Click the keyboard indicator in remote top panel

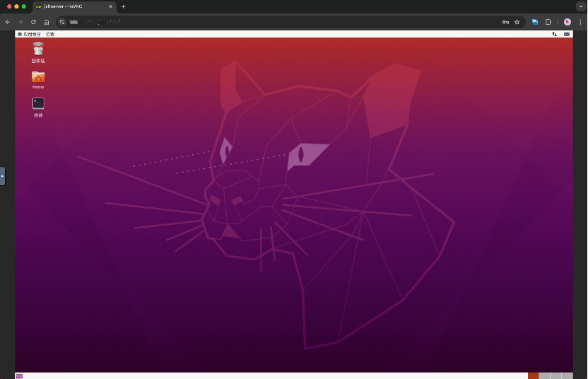(567, 34)
